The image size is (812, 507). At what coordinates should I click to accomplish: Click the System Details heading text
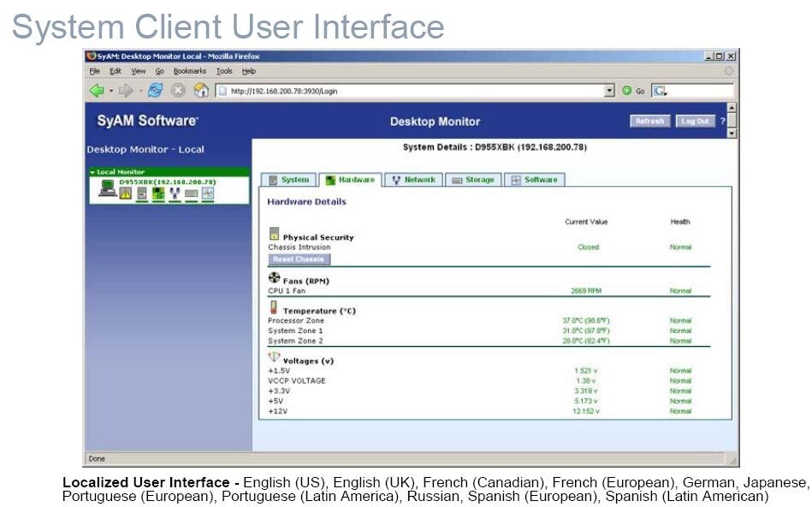tap(495, 147)
